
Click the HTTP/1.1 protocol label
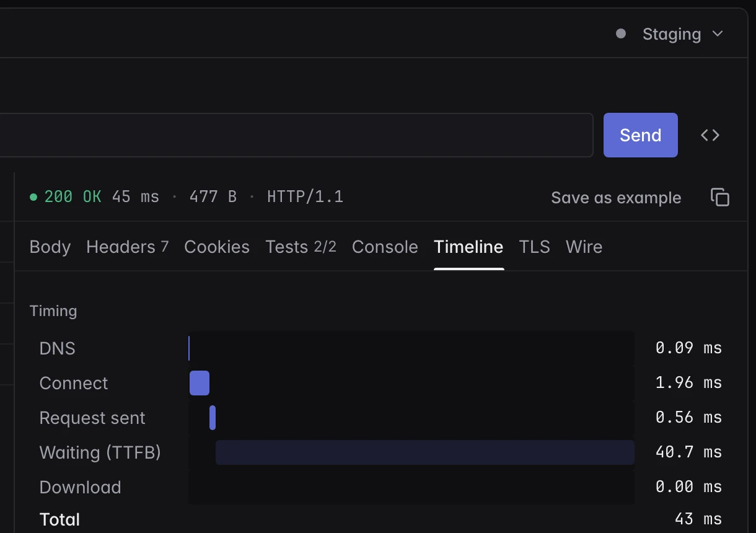coord(305,197)
